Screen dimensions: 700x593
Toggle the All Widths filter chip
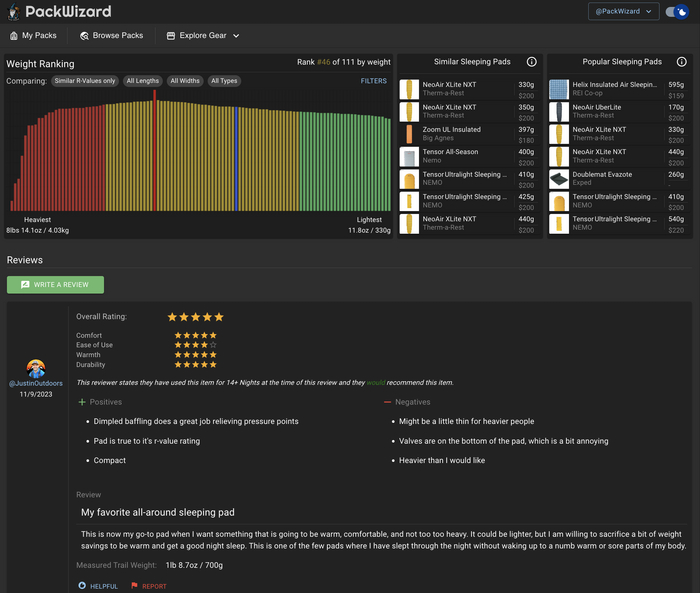click(185, 81)
